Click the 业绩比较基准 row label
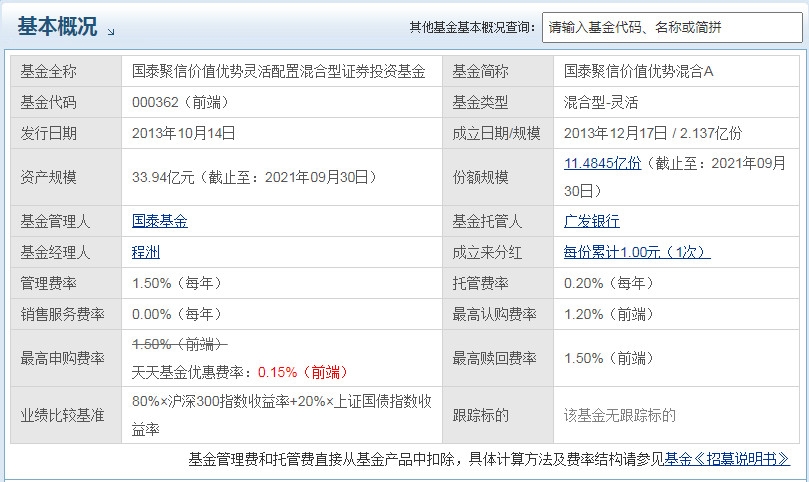Viewport: 809px width, 482px height. 62,415
